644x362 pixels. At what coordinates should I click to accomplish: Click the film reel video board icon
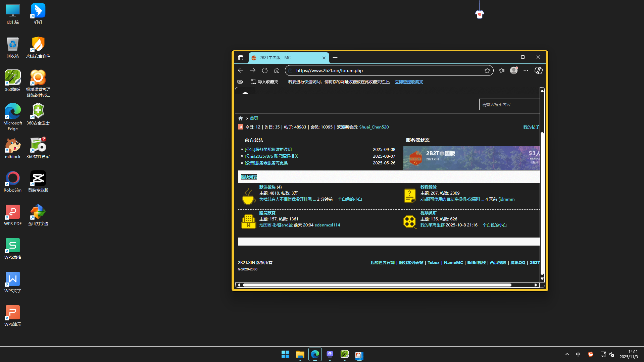tap(409, 221)
